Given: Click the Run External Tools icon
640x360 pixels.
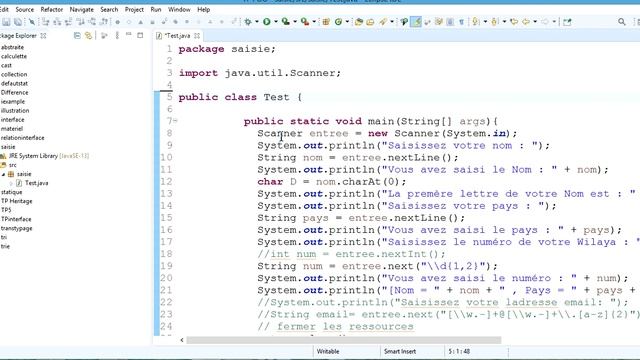Looking at the screenshot, I should [x=304, y=22].
